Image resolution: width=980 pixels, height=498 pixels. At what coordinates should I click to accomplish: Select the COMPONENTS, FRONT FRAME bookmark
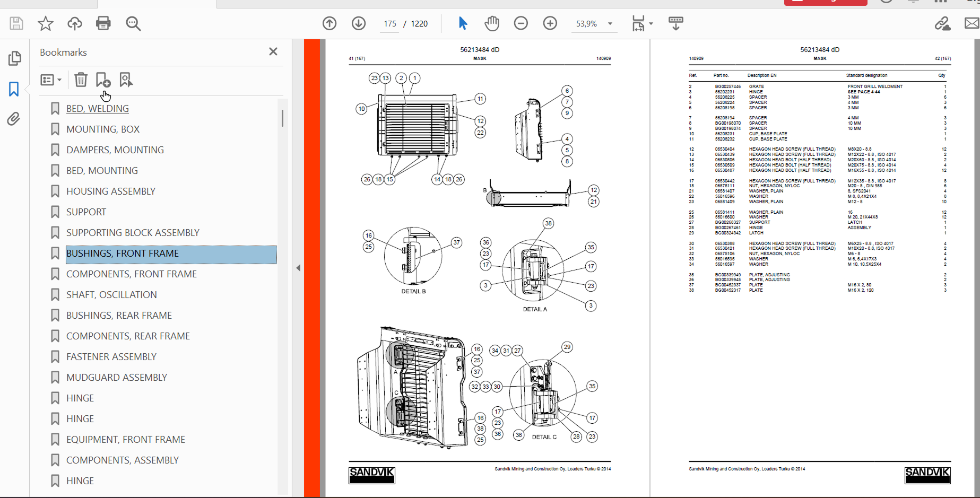coord(131,274)
